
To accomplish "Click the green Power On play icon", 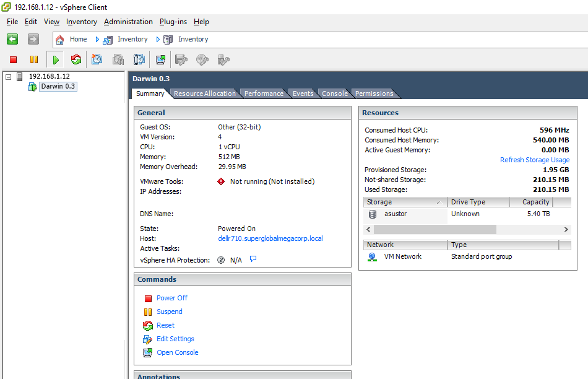I will [56, 59].
